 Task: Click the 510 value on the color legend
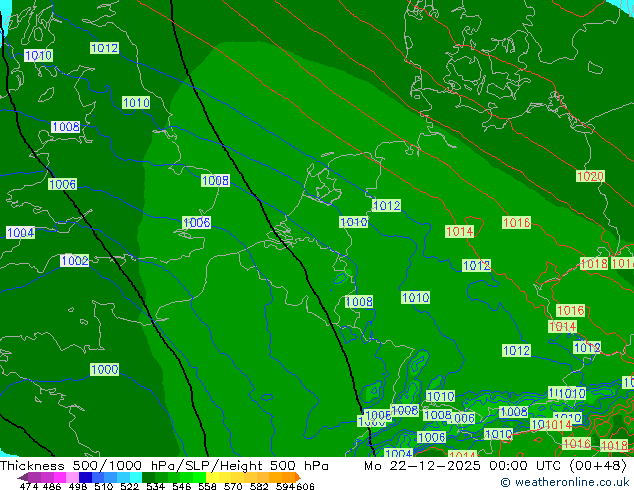(x=103, y=487)
